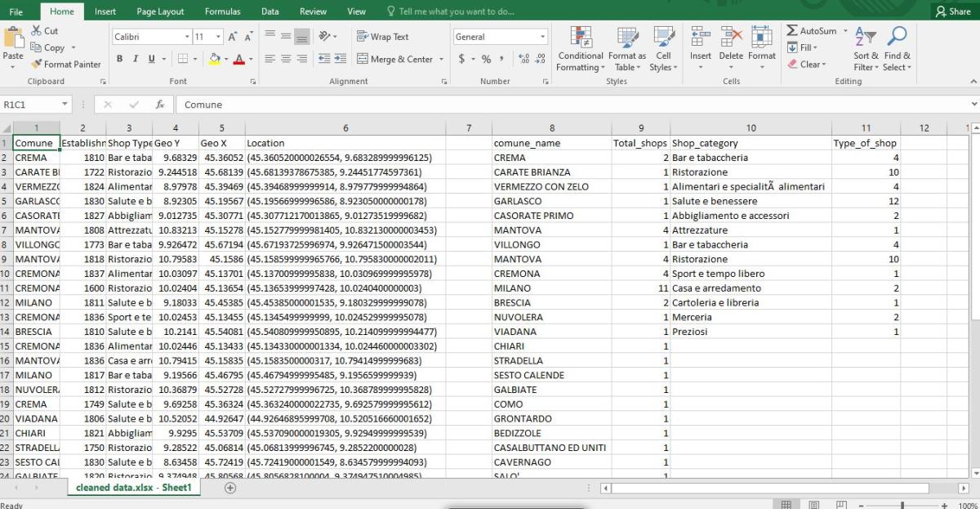Switch to the Formulas ribbon tab
Viewport: 980px width, 509px height.
(x=222, y=11)
